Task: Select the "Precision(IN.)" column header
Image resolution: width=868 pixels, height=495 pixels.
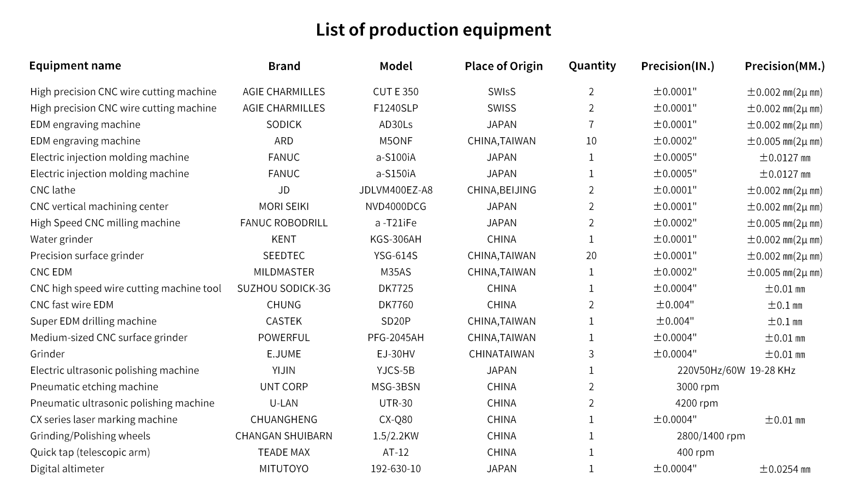Action: [677, 66]
